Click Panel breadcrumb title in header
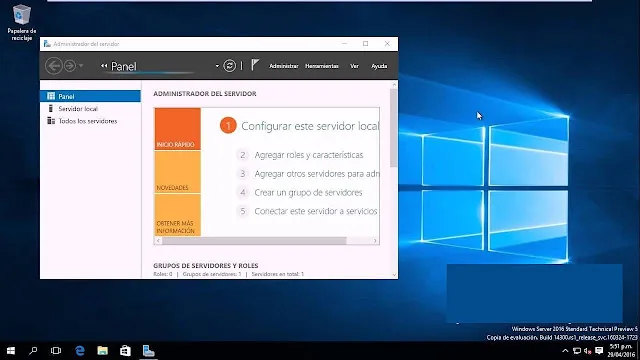 [x=124, y=66]
